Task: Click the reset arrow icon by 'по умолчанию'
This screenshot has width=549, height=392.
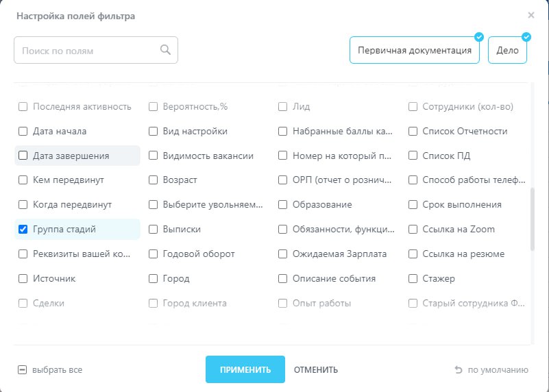Action: click(459, 370)
